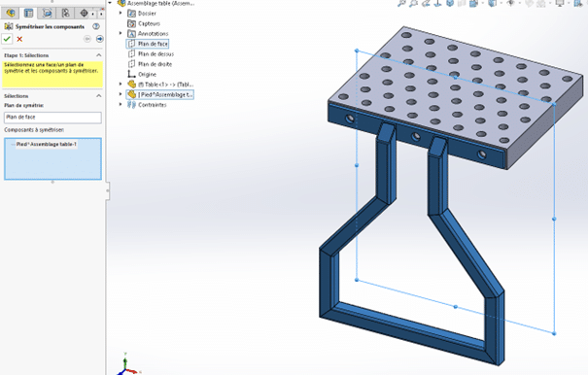588x375 pixels.
Task: Collapse the Assemblage table root node
Action: (x=110, y=3)
